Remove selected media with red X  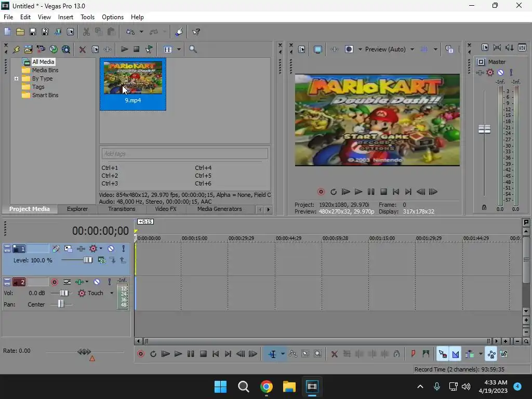tap(83, 49)
